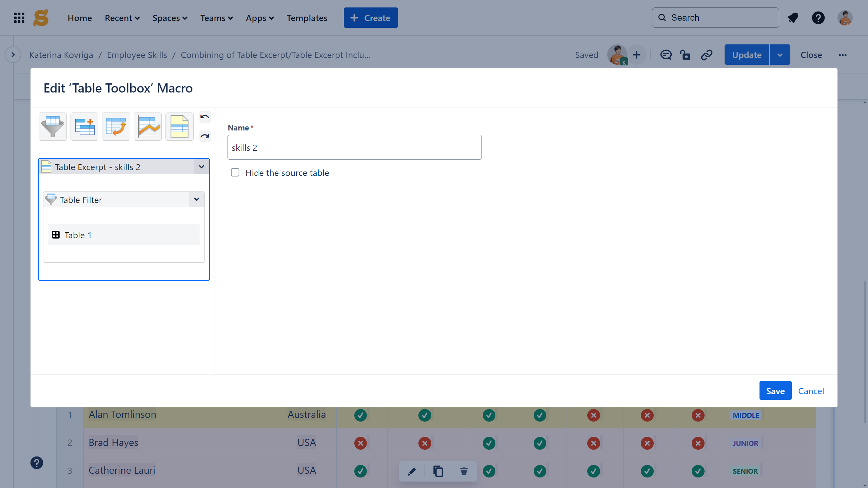Click the redo arrow icon
The width and height of the screenshot is (868, 488).
(x=205, y=136)
